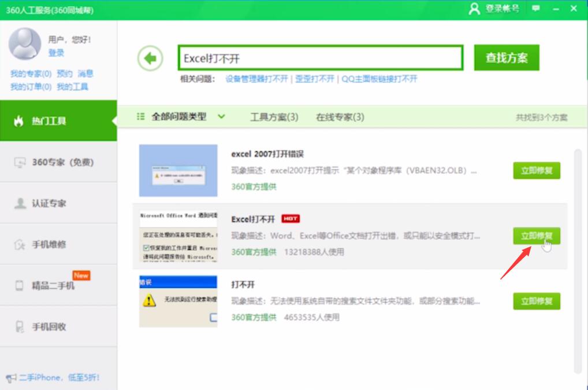Open 精品二手机 in the sidebar
Viewport: 588px width, 390px height.
pyautogui.click(x=58, y=285)
